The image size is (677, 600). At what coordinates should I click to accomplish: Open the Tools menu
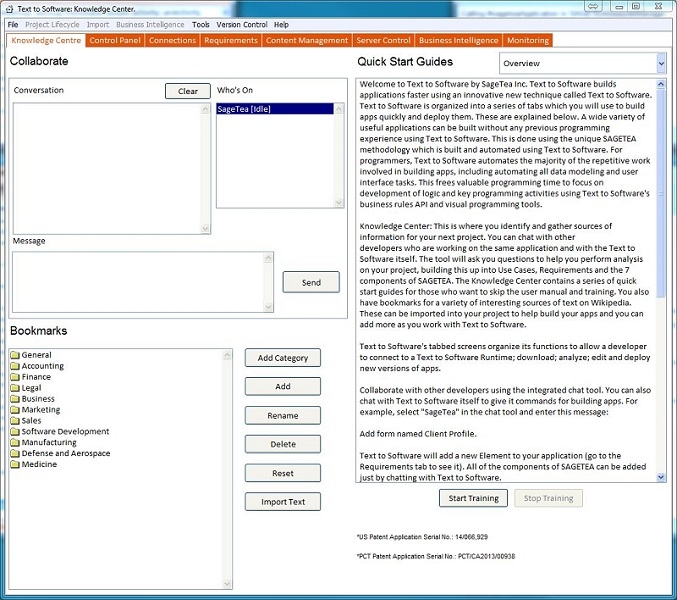200,24
